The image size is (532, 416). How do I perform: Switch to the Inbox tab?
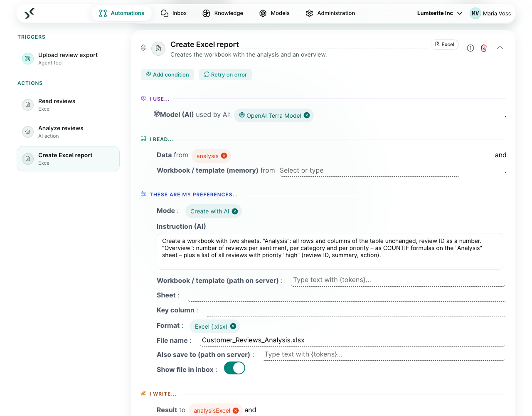point(174,13)
